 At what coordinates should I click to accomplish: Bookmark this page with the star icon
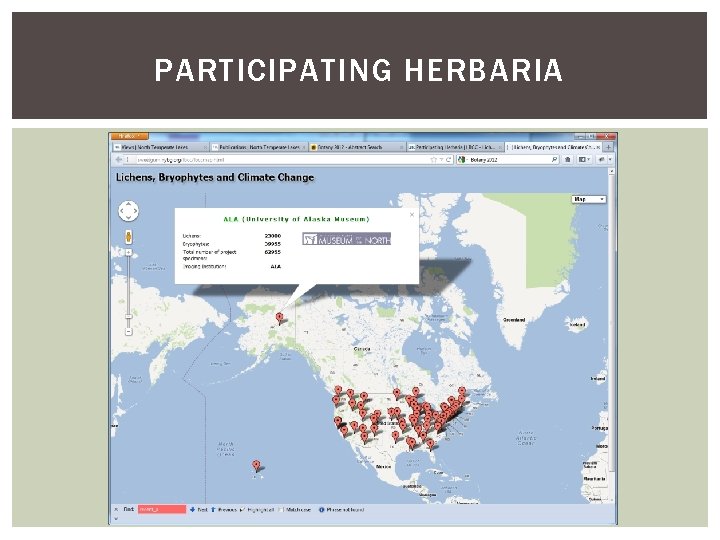(433, 160)
